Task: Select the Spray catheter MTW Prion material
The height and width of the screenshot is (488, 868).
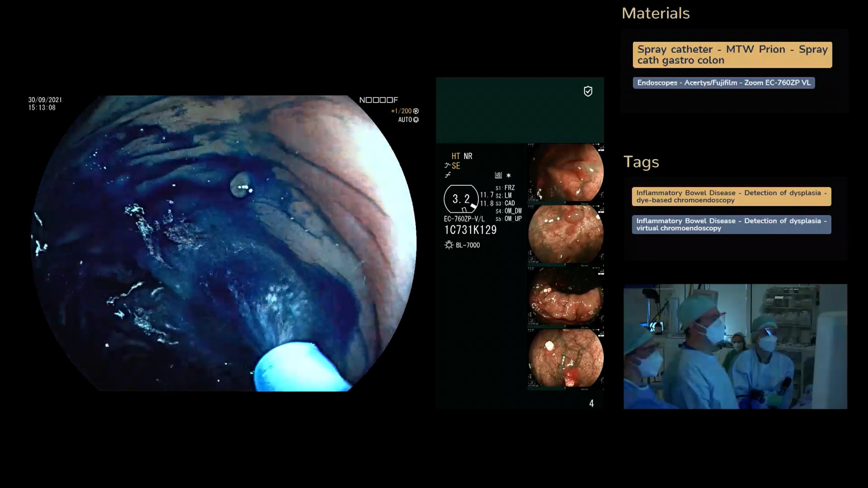Action: [732, 55]
